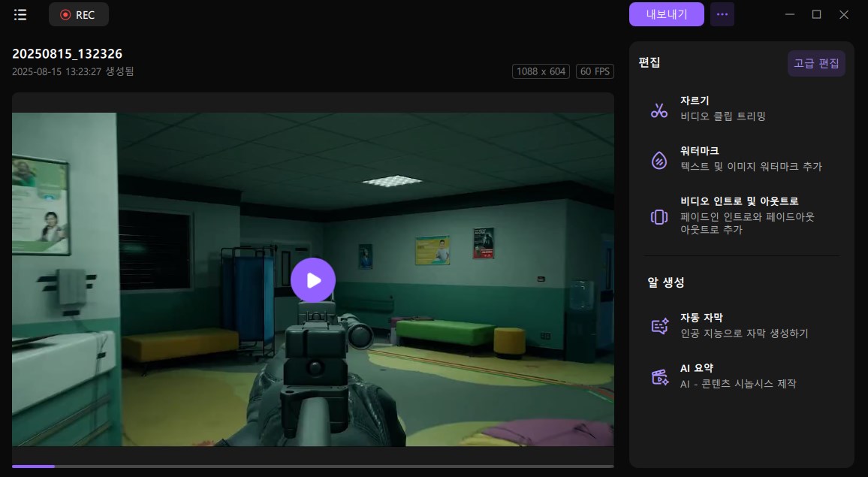Viewport: 868px width, 477px height.
Task: Click the 내보내기 export button
Action: (x=666, y=14)
